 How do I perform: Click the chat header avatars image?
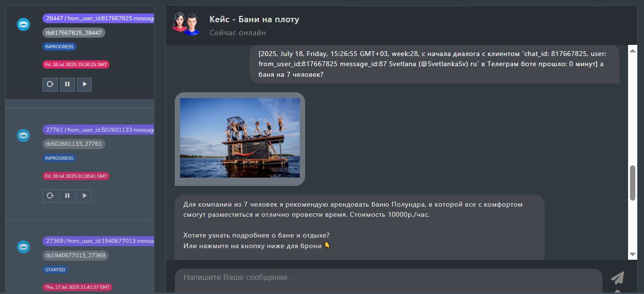[186, 24]
